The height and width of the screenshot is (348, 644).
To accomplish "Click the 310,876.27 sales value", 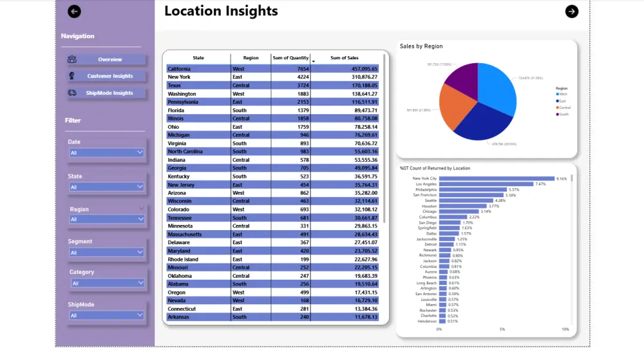I will coord(365,77).
